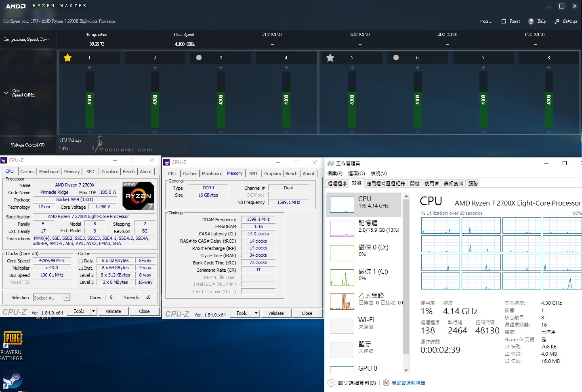
Task: Click the more... link in Ryzen Master
Action: (x=485, y=21)
